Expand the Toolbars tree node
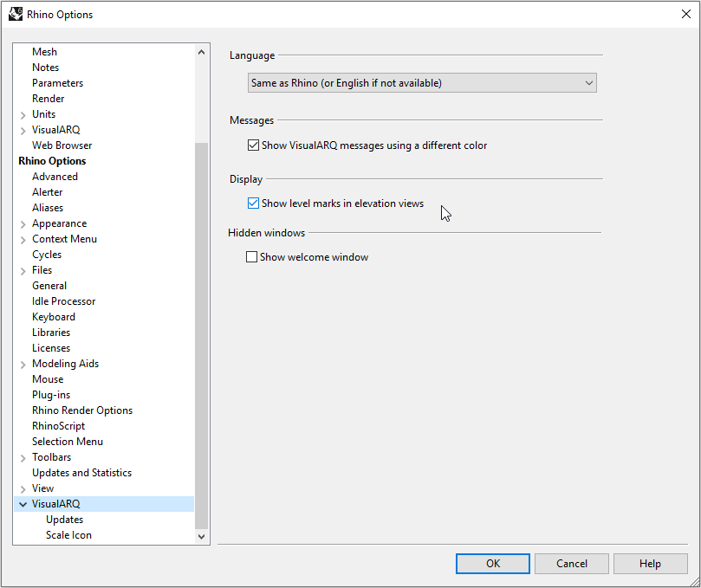 click(x=23, y=458)
